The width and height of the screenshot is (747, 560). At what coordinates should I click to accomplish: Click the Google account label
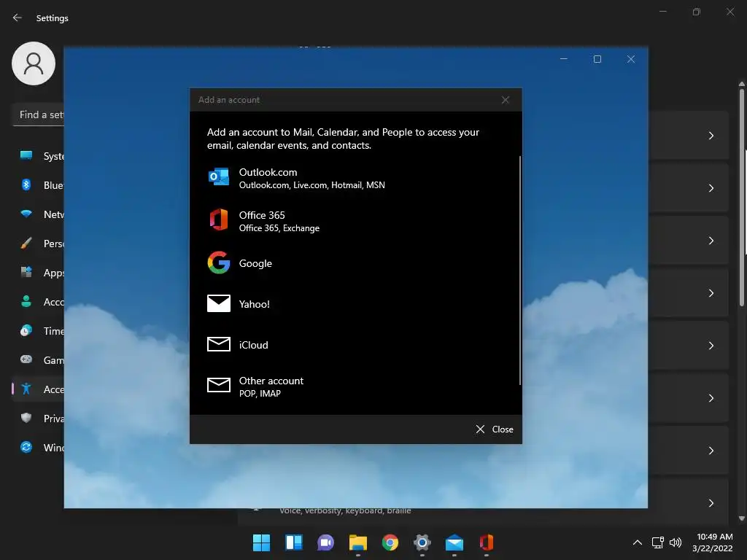(x=255, y=263)
